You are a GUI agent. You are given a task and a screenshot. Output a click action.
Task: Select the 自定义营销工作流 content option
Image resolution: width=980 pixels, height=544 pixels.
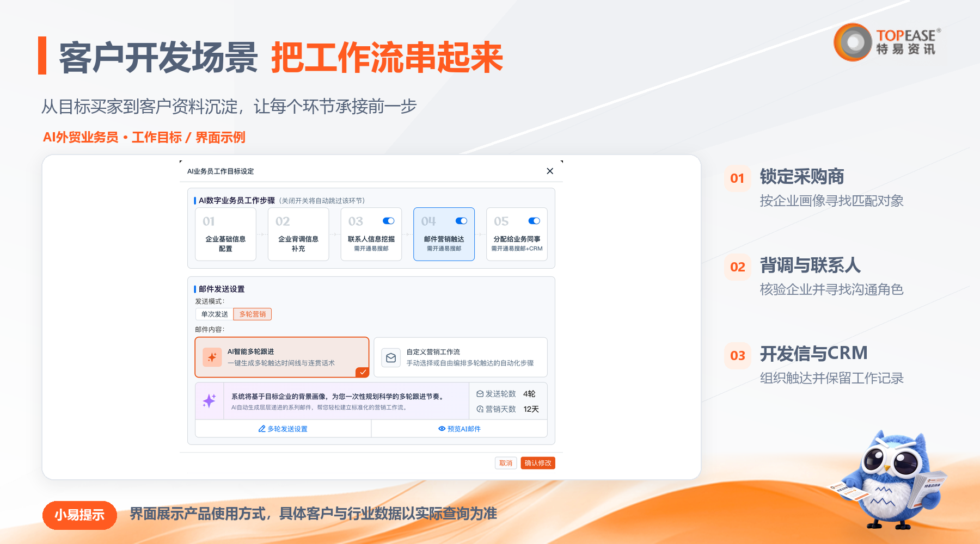[x=461, y=357]
